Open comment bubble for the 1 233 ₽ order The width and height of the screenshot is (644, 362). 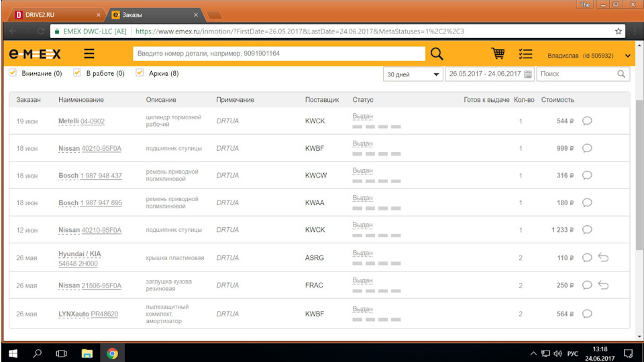pyautogui.click(x=588, y=229)
